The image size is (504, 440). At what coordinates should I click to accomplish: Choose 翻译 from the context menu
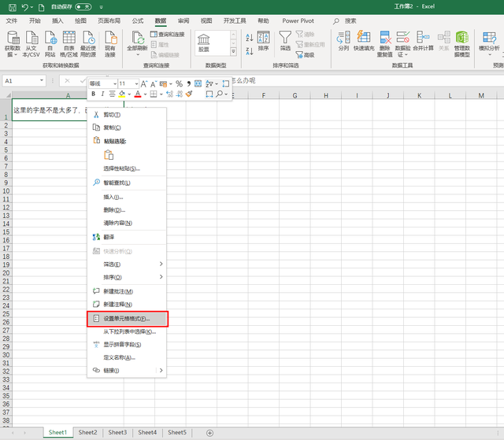127,237
